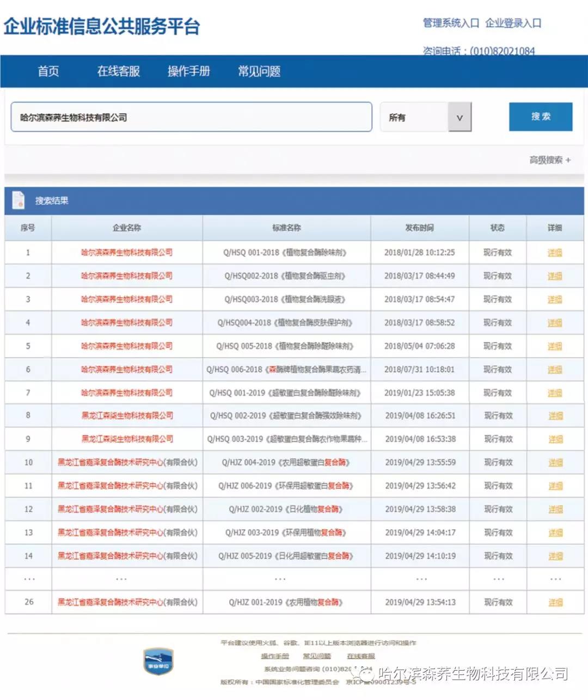Image resolution: width=588 pixels, height=700 pixels.
Task: Click the document icon beside 搜索结果
Action: 19,200
